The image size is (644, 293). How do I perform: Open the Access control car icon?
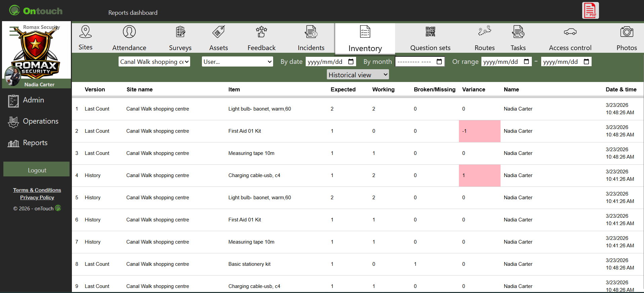[x=570, y=32]
